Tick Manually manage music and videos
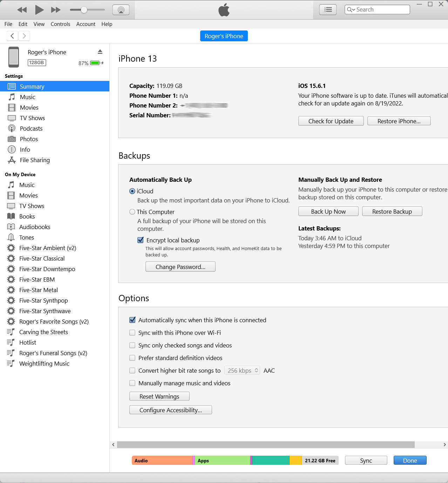 pyautogui.click(x=132, y=383)
